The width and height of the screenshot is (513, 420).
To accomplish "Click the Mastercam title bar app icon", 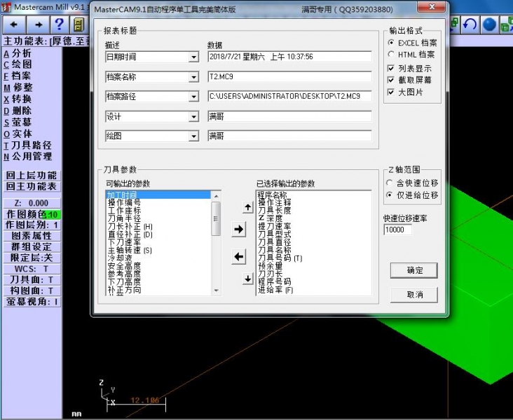I will tap(6, 7).
